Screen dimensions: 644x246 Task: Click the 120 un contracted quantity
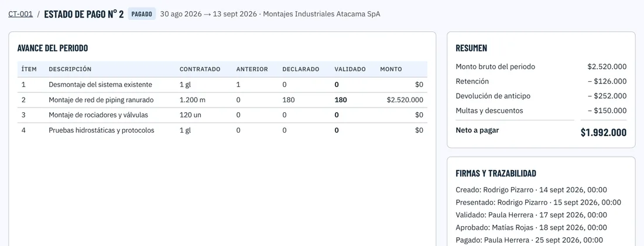click(191, 115)
